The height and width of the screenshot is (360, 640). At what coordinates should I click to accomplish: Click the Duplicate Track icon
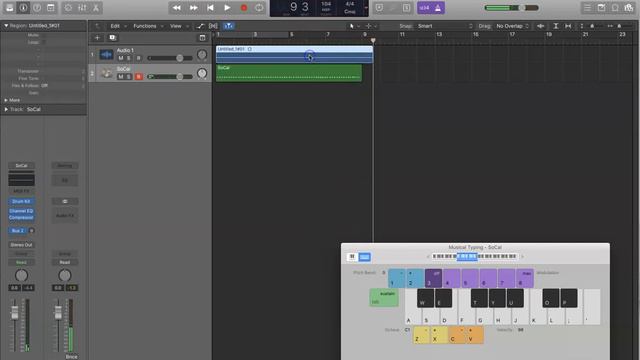tap(113, 38)
